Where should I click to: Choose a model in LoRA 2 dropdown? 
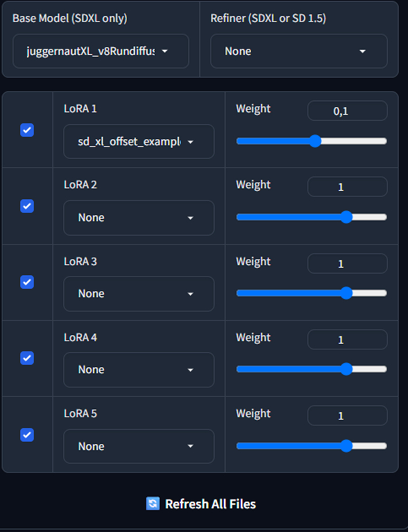[139, 218]
